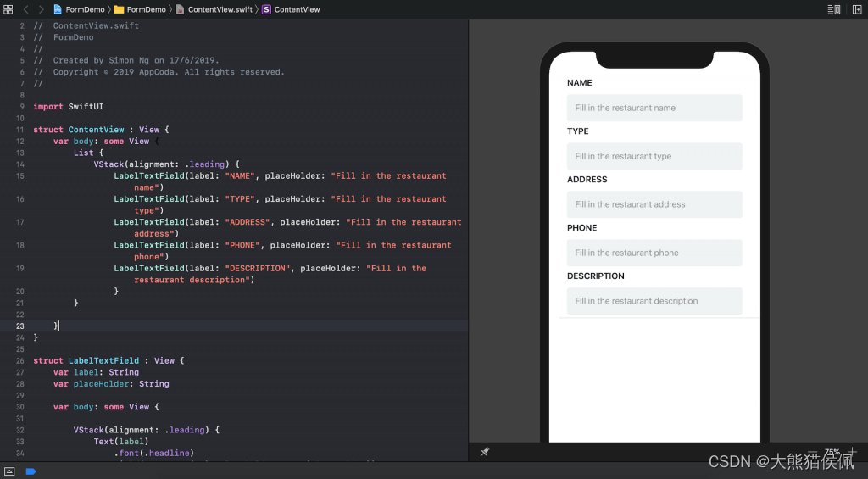Screen dimensions: 868x479
Task: Add a new editor pane
Action: point(857,9)
